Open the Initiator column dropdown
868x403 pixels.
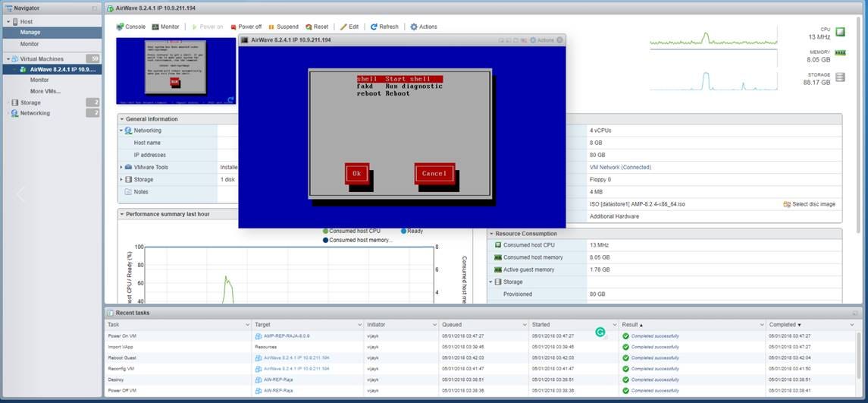pyautogui.click(x=435, y=325)
